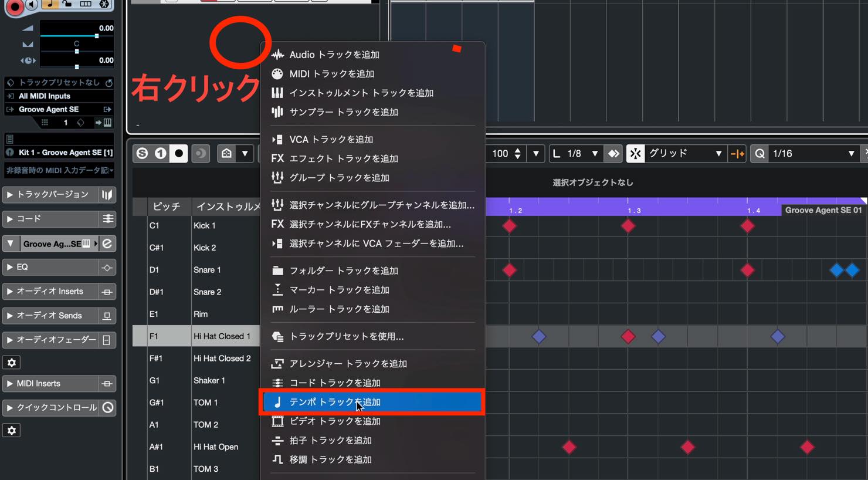The width and height of the screenshot is (868, 480).
Task: Adjust the volume fader slider
Action: (x=76, y=36)
